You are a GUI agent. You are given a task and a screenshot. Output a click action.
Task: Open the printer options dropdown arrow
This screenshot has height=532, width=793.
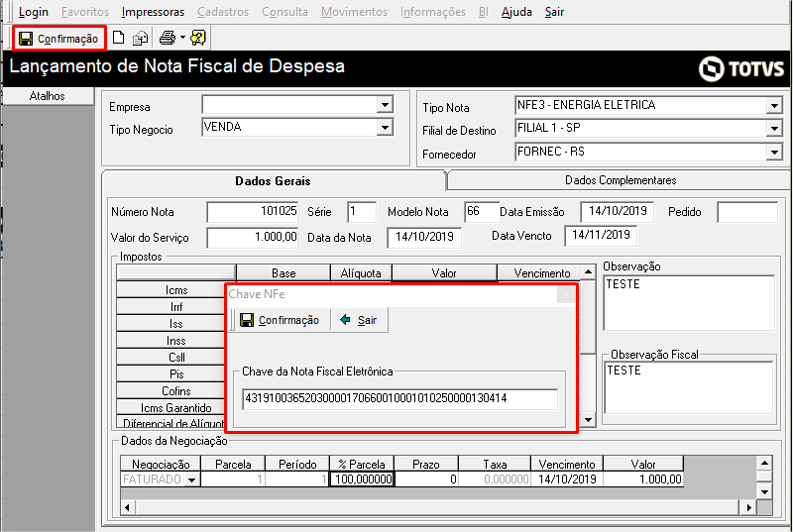182,38
